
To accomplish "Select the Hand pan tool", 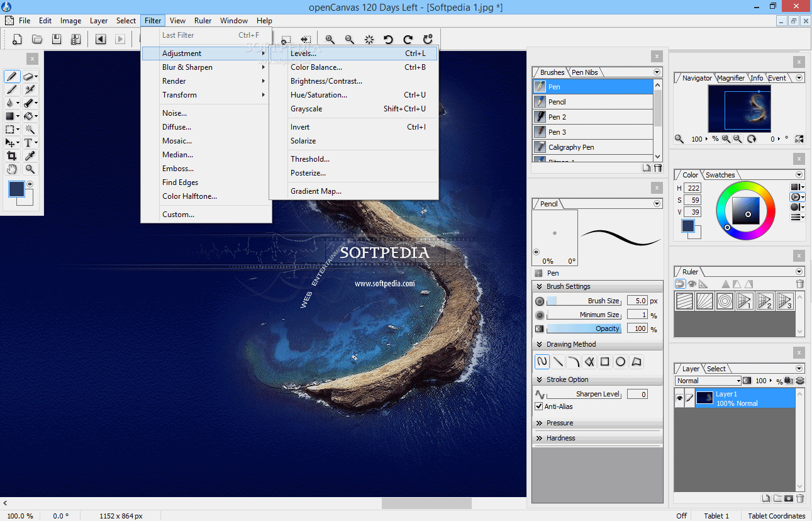I will pyautogui.click(x=11, y=169).
